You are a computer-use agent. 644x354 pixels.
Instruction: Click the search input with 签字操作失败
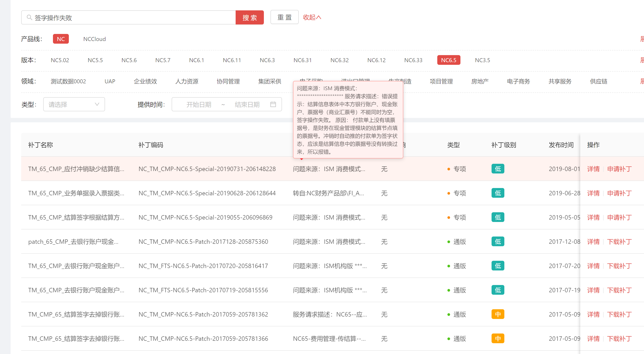point(128,17)
